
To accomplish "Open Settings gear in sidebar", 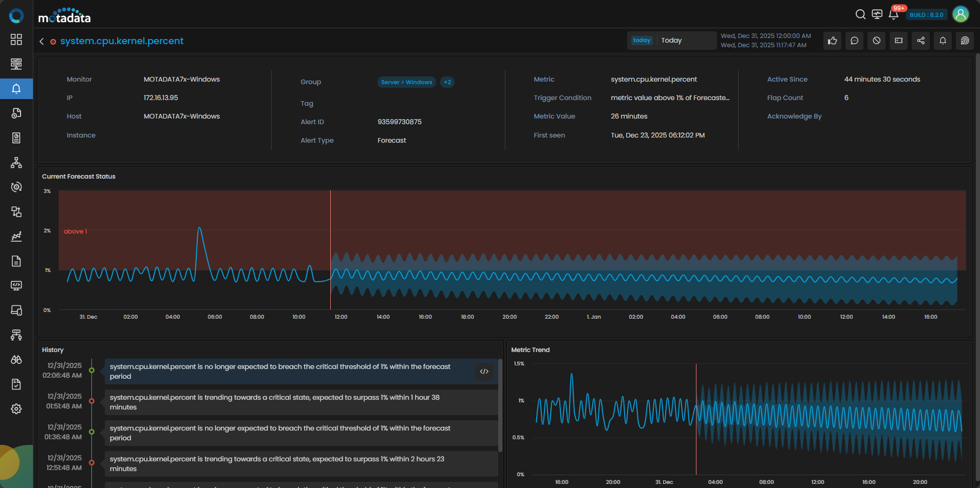I will (16, 409).
